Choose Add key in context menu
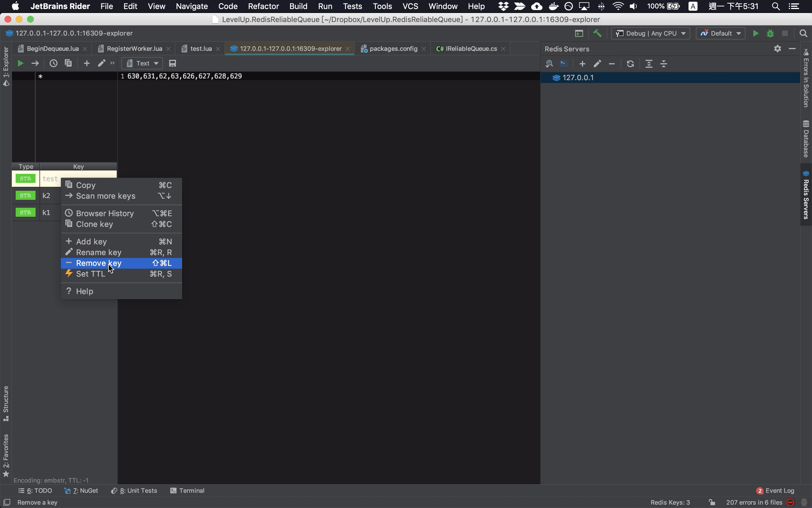Viewport: 812px width, 508px height. pyautogui.click(x=121, y=242)
